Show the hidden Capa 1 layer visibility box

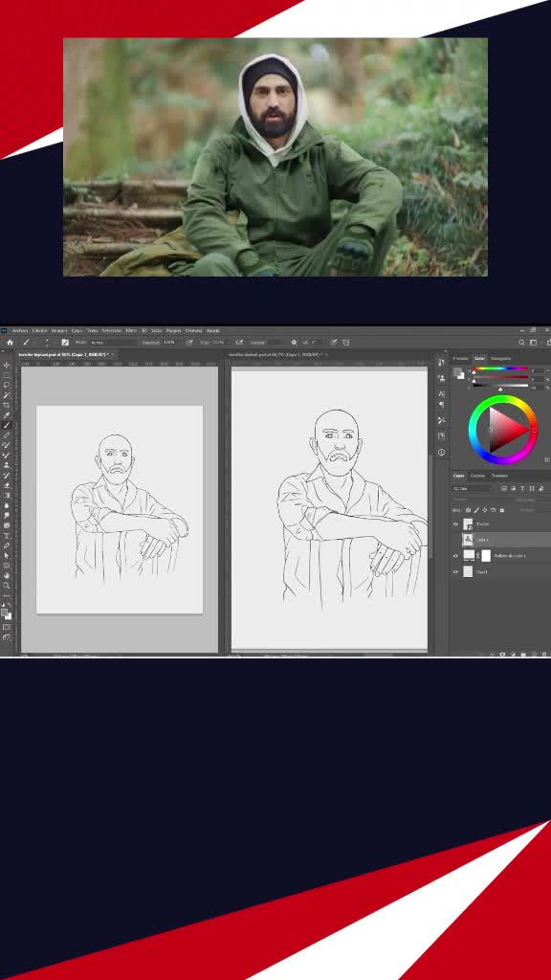pos(455,540)
